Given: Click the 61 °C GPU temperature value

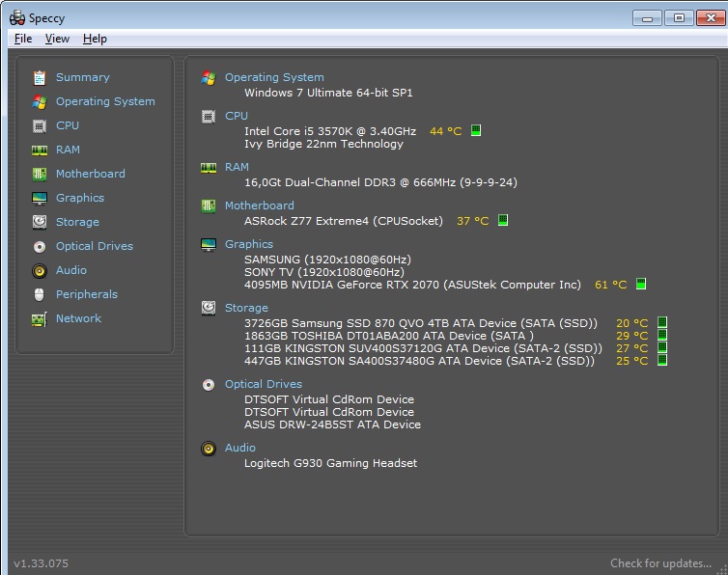Looking at the screenshot, I should coord(611,285).
